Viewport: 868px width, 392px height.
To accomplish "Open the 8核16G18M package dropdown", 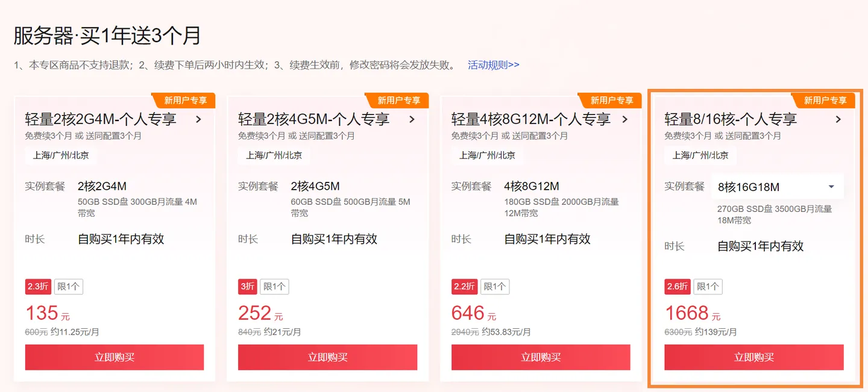I will pyautogui.click(x=778, y=187).
